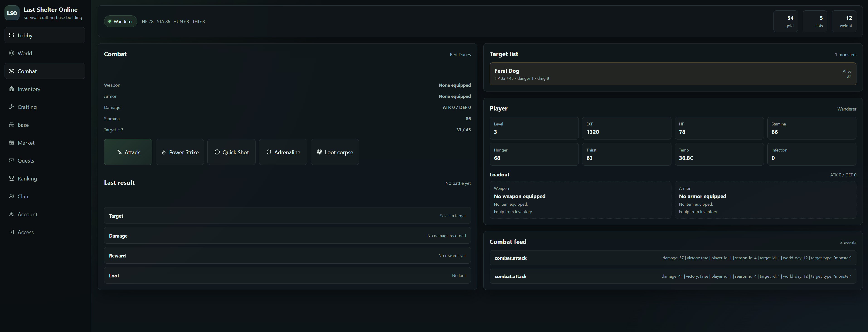This screenshot has width=868, height=332.
Task: Open the Account page
Action: pos(45,214)
